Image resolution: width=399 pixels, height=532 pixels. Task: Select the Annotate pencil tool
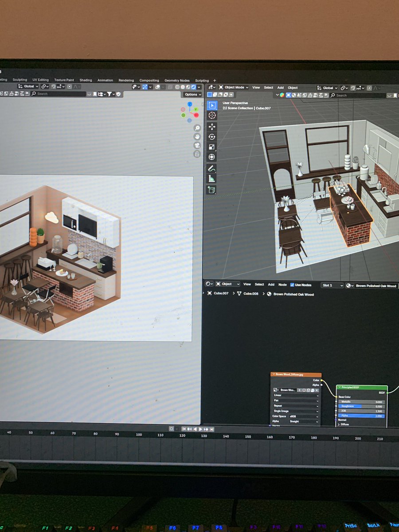pos(212,168)
